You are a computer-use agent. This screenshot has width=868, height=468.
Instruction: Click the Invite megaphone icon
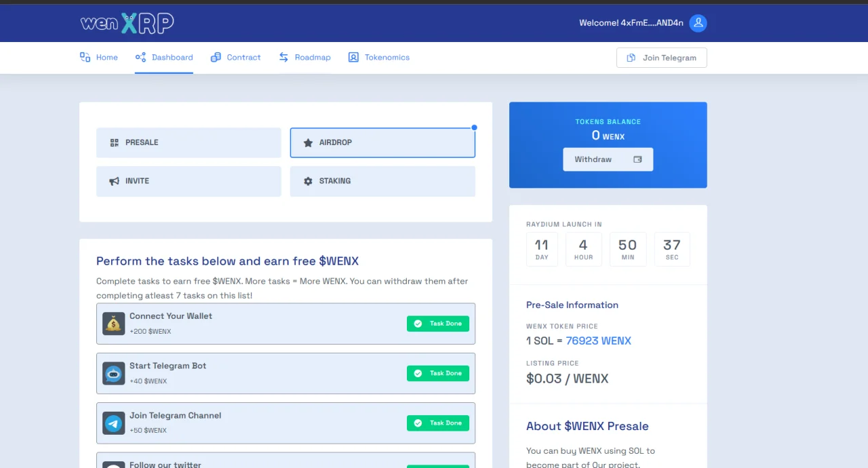[114, 181]
